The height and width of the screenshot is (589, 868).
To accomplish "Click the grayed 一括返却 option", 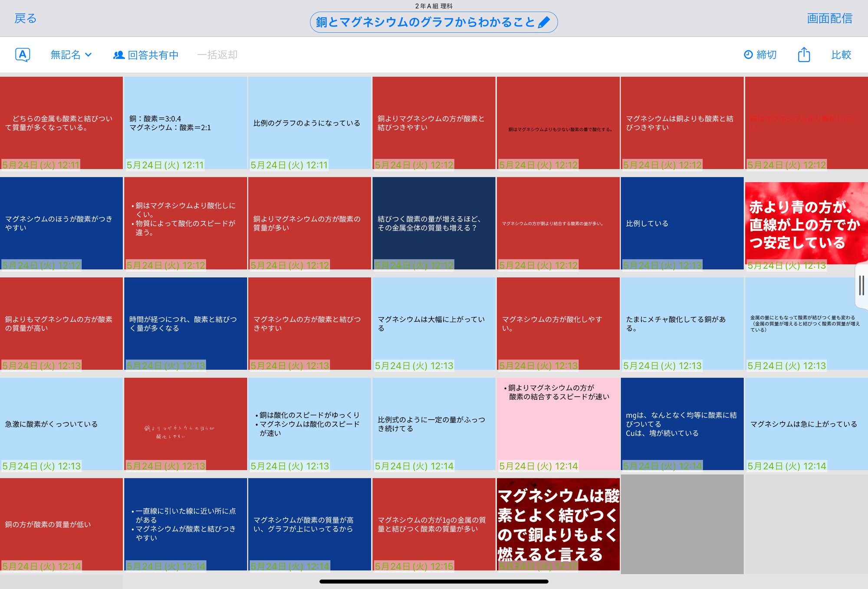I will tap(218, 55).
